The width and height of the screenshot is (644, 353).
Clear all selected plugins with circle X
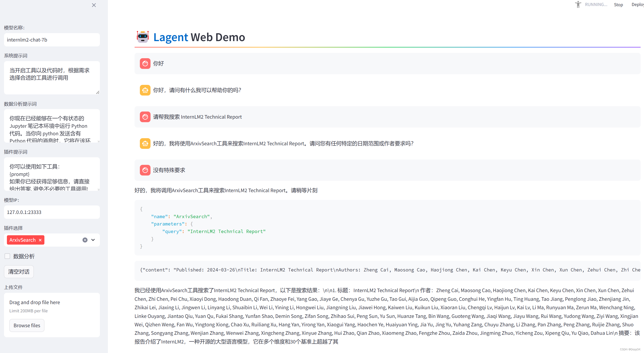[85, 240]
